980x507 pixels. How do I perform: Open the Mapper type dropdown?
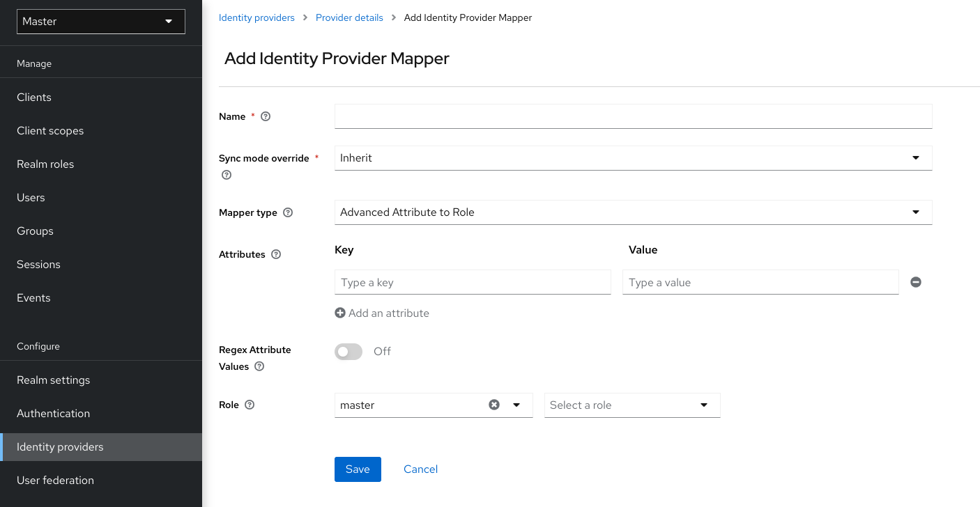(x=915, y=212)
